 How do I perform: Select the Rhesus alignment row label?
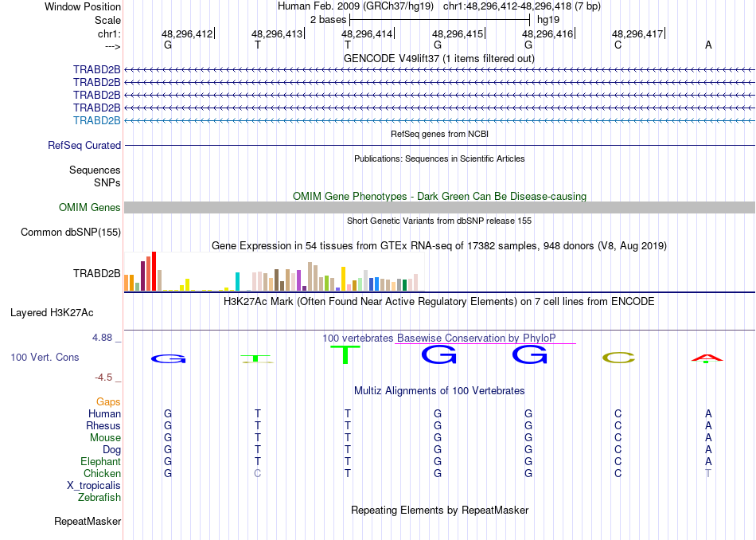pyautogui.click(x=103, y=425)
